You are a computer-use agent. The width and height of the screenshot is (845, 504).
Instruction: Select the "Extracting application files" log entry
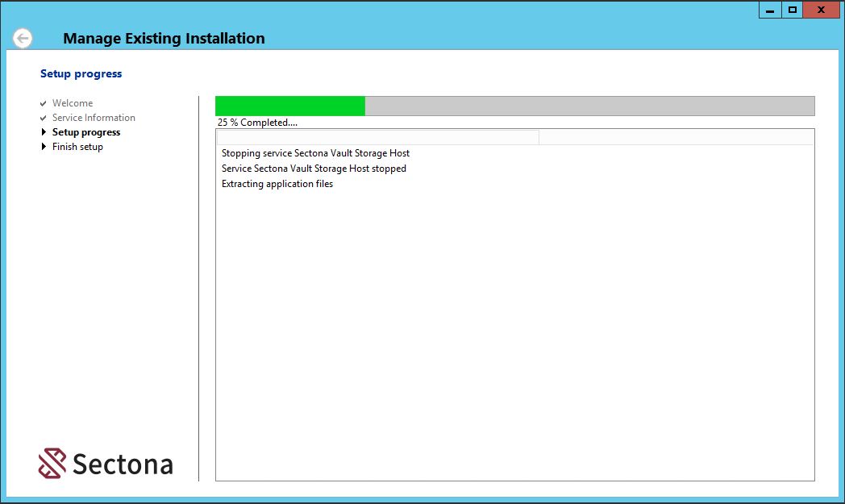tap(277, 184)
